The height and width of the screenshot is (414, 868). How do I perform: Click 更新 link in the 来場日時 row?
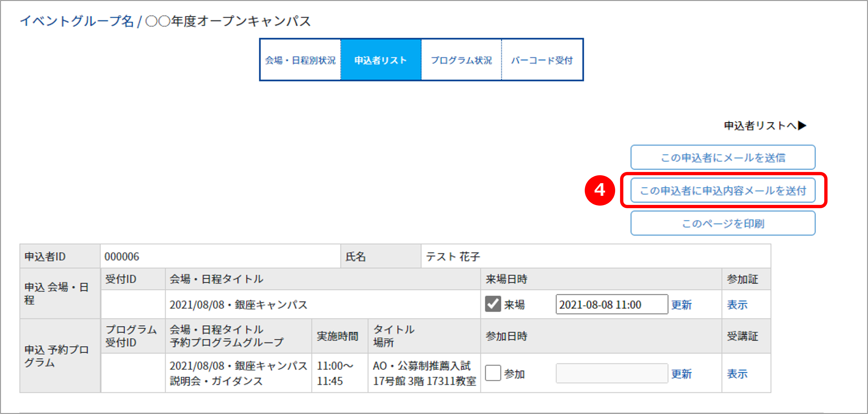[681, 305]
